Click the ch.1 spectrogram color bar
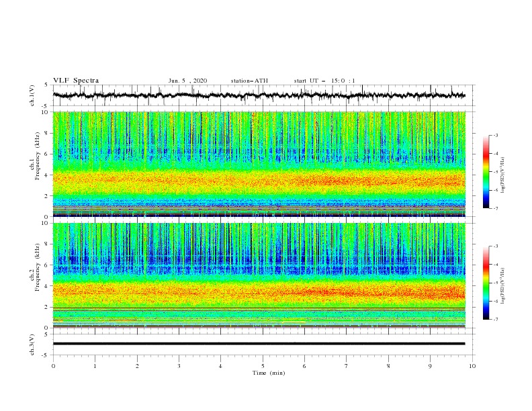The image size is (532, 411). pyautogui.click(x=486, y=172)
